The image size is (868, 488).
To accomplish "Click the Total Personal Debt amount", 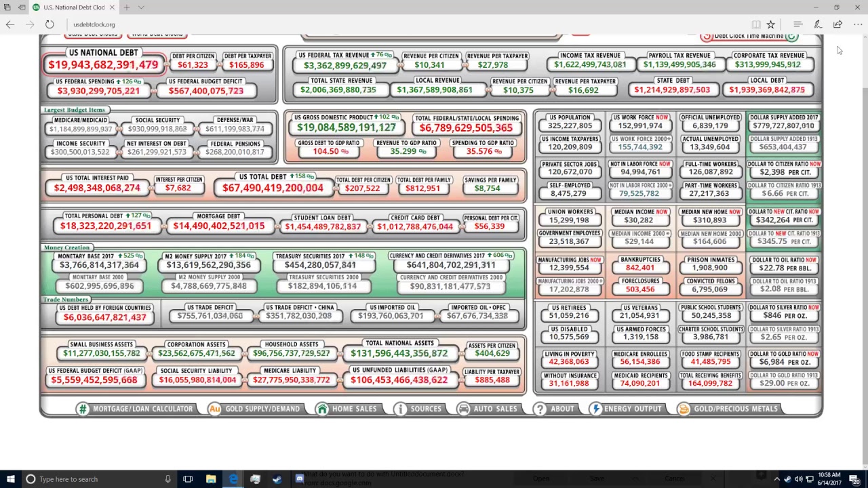I will coord(105,226).
